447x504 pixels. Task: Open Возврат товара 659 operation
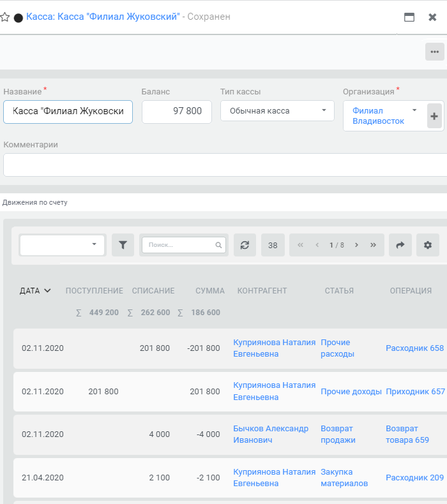pos(407,434)
